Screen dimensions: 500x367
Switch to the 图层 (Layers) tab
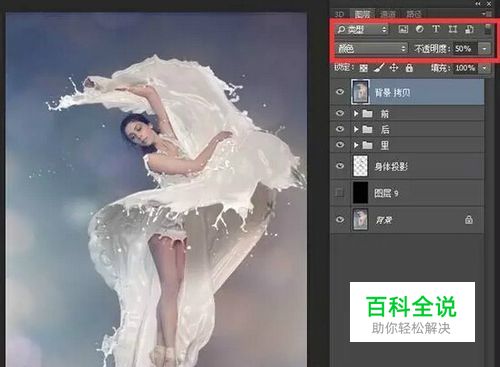pos(362,14)
